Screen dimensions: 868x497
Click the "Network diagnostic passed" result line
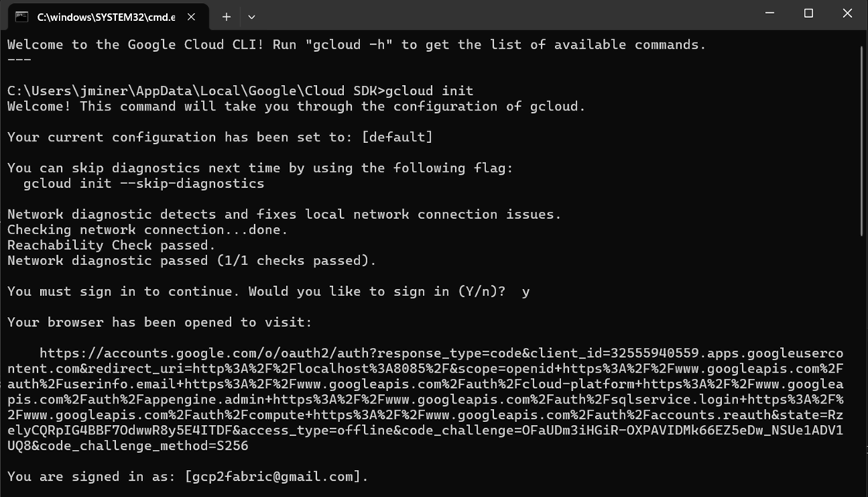[x=192, y=260]
